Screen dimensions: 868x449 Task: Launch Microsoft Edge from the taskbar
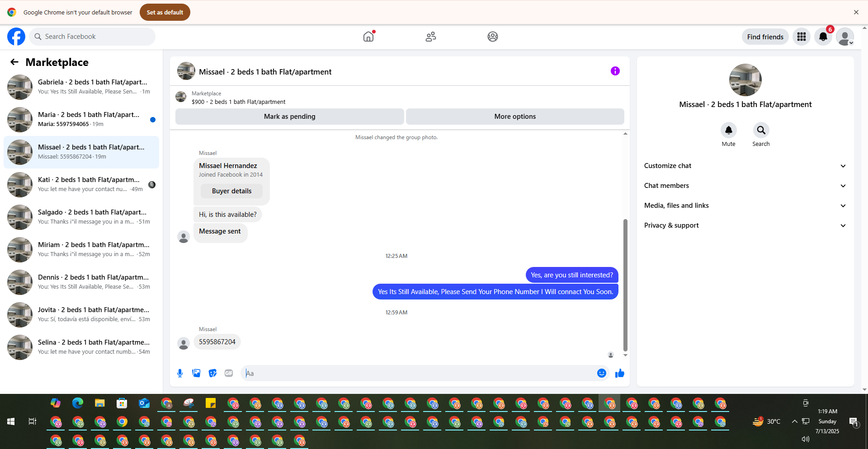click(x=78, y=403)
